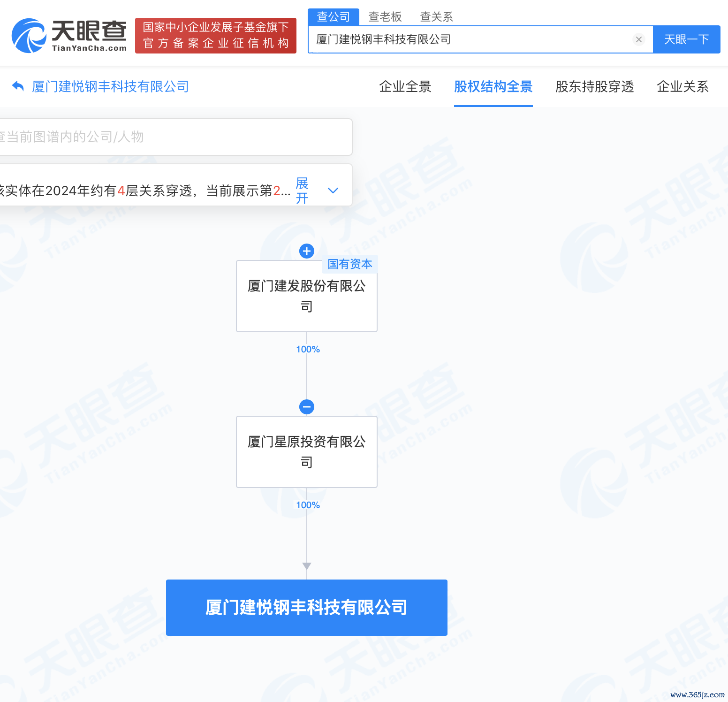Click the 国有资本 capital tag
The height and width of the screenshot is (702, 728).
coord(349,264)
